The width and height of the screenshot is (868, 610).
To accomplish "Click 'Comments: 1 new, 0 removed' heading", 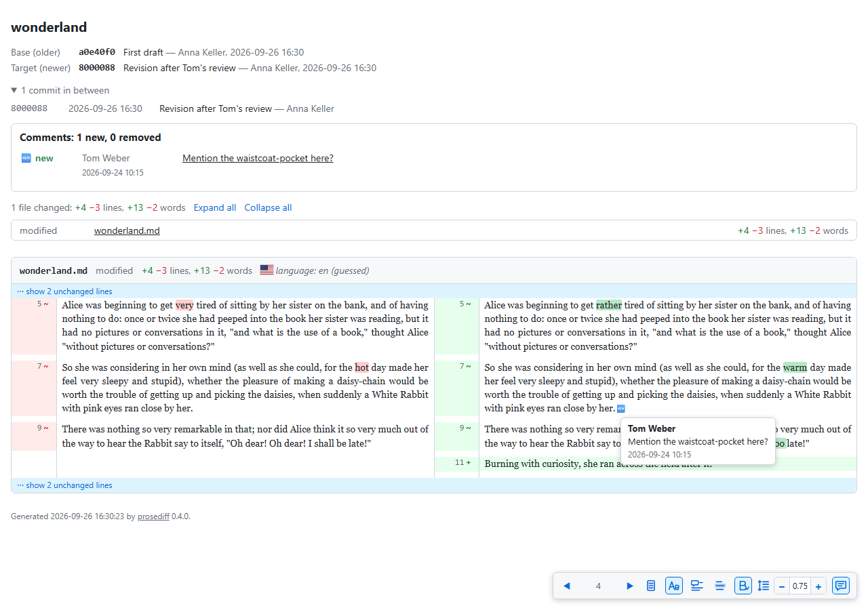I will 90,138.
